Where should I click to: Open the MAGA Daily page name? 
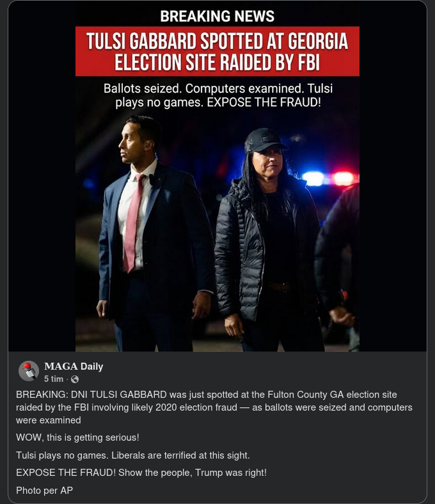(x=74, y=366)
